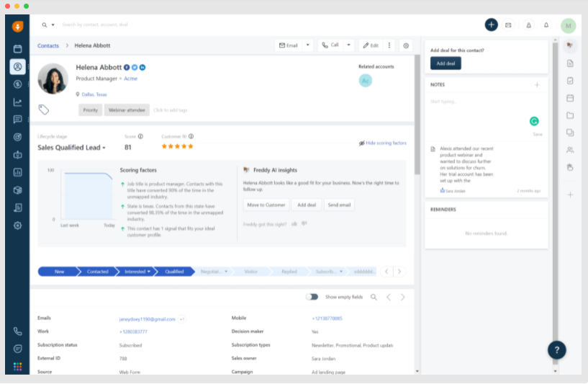Open the user avatar M menu
The height and width of the screenshot is (384, 588).
click(x=569, y=25)
